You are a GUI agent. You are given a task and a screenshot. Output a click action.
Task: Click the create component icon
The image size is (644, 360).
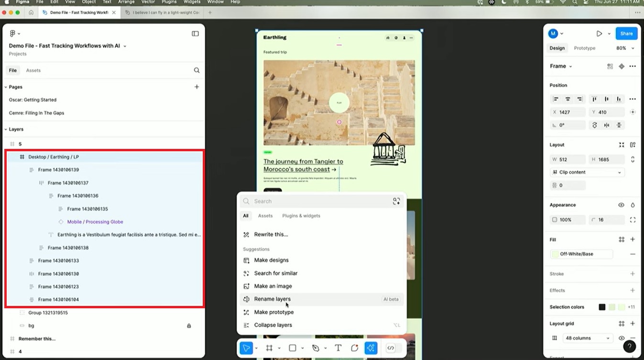(x=622, y=66)
